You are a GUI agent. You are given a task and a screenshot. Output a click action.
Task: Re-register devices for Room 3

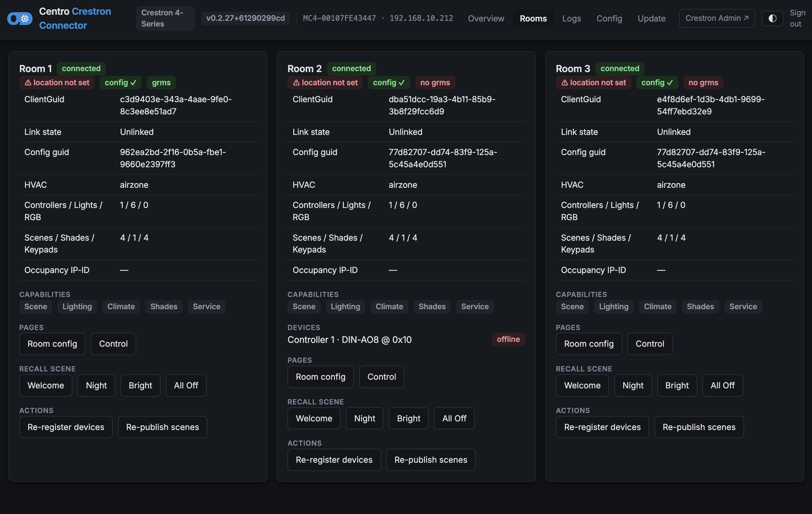(x=602, y=427)
